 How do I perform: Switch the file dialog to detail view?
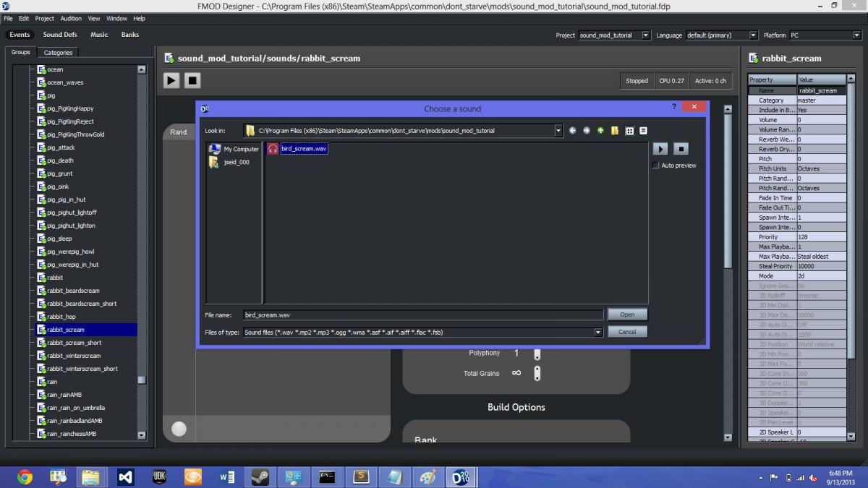tap(643, 131)
